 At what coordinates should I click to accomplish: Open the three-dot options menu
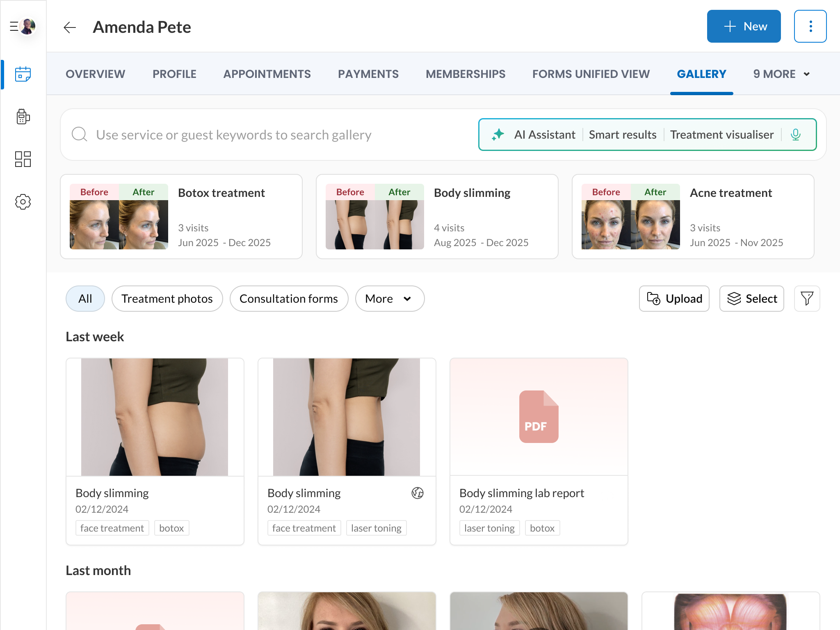click(810, 27)
